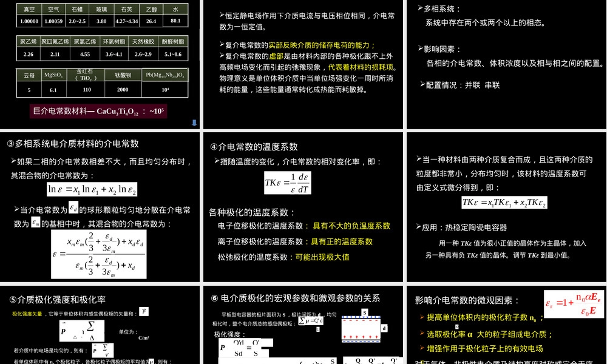Screen dimensions: 607x364
Task: Select the table cell labeled 酚醛树脂
Action: (x=173, y=41)
